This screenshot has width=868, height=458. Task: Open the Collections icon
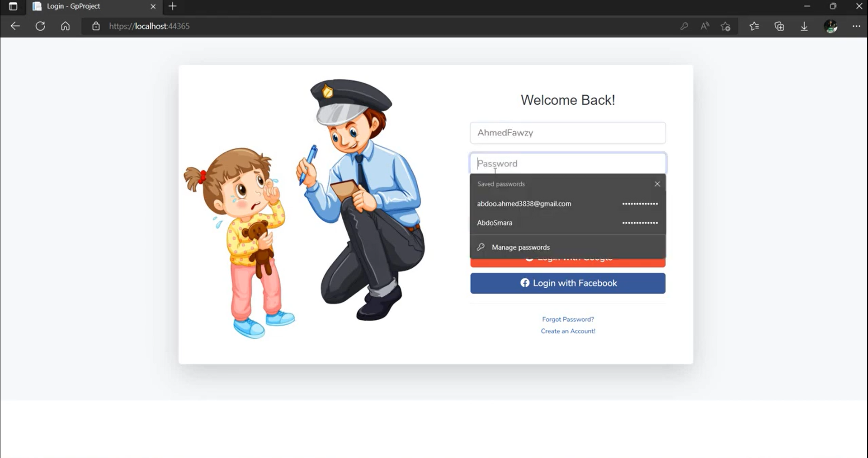[779, 26]
